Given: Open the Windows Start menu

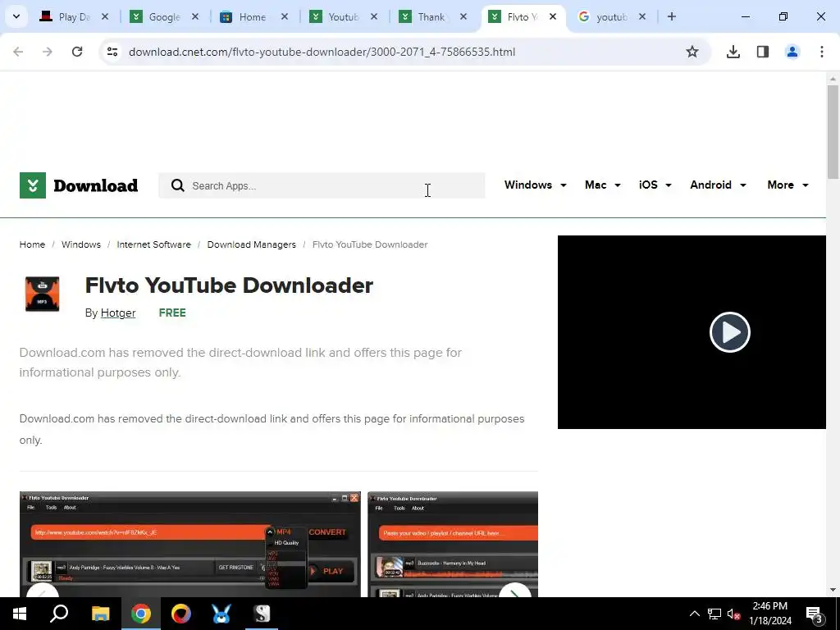Looking at the screenshot, I should point(20,614).
